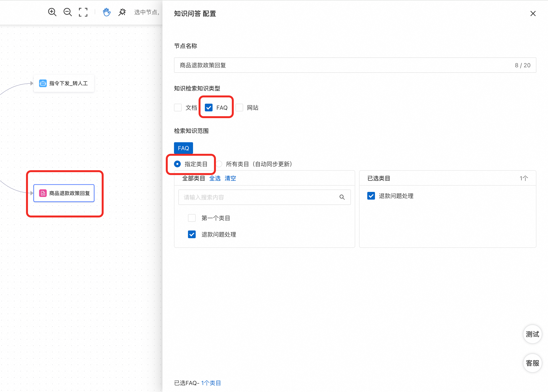Click the search magnifier in category box
The image size is (548, 392).
[342, 197]
